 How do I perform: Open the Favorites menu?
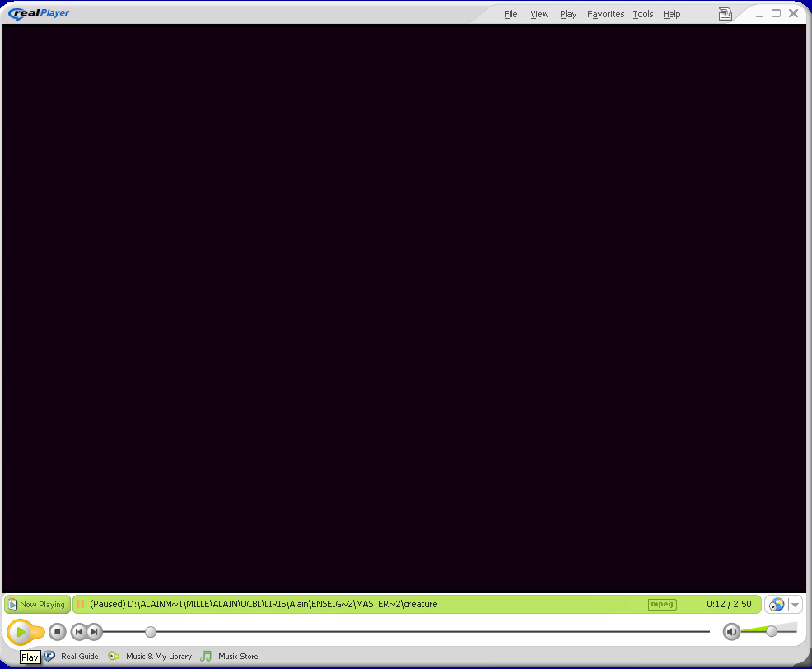605,14
